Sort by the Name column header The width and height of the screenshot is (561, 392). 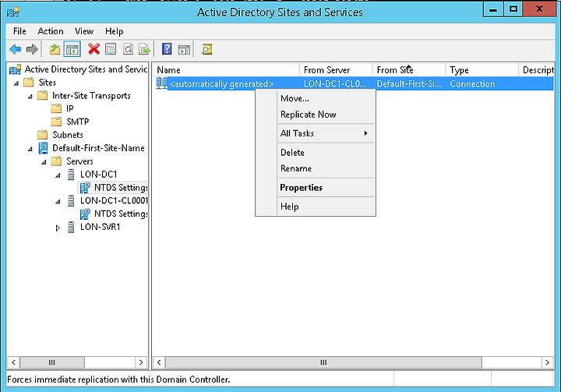tap(226, 70)
